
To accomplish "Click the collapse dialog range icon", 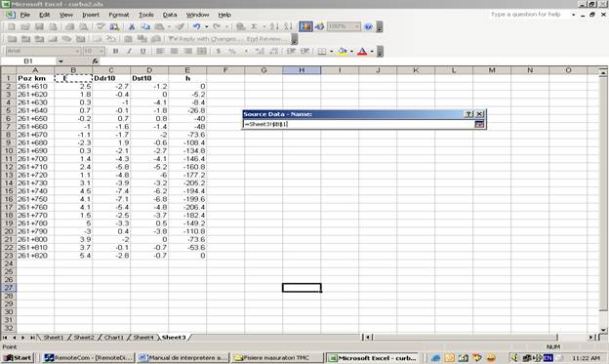I will pos(479,124).
